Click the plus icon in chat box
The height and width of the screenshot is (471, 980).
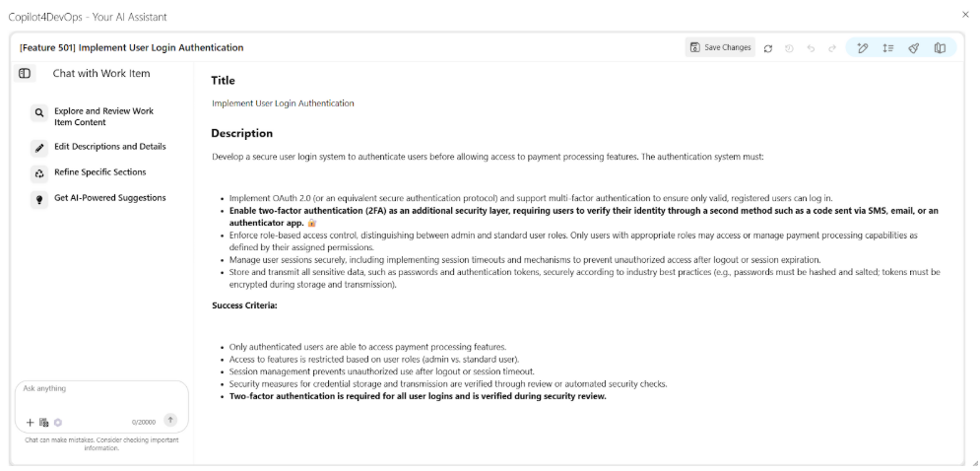pos(30,422)
